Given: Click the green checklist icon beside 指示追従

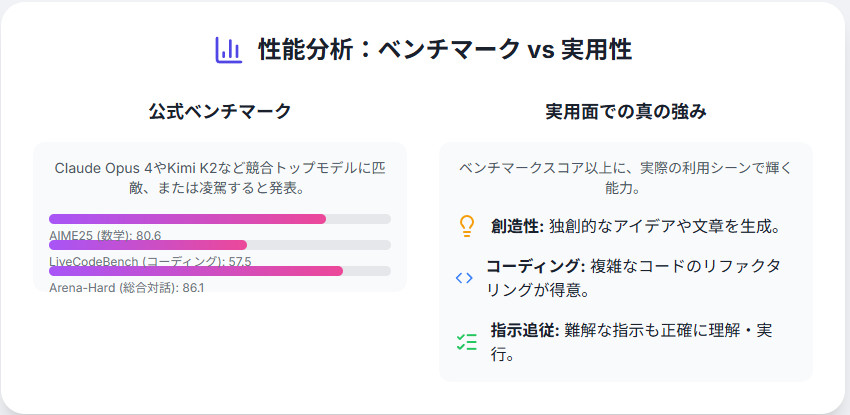Looking at the screenshot, I should point(466,342).
